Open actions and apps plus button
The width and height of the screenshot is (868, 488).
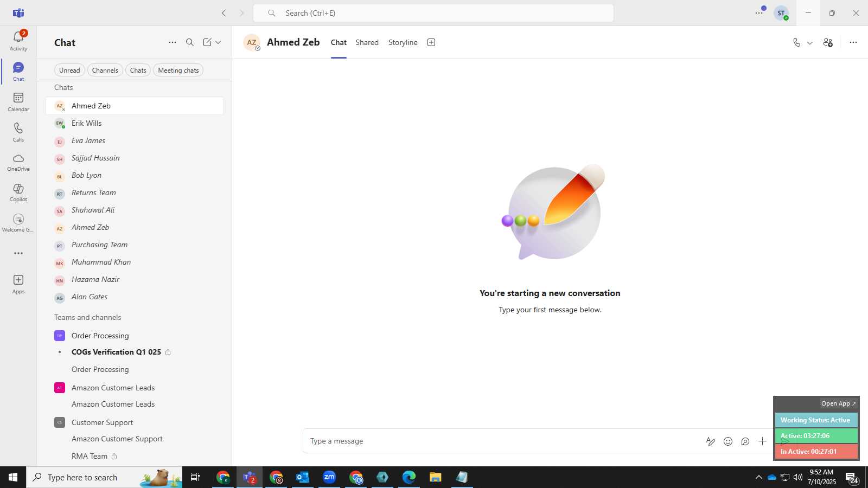coord(762,441)
